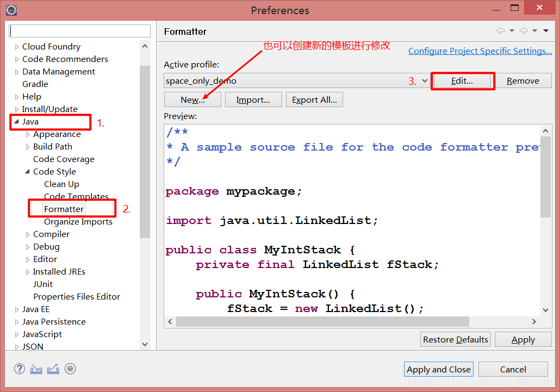Click Restore Defaults button
560x392 pixels.
point(456,339)
